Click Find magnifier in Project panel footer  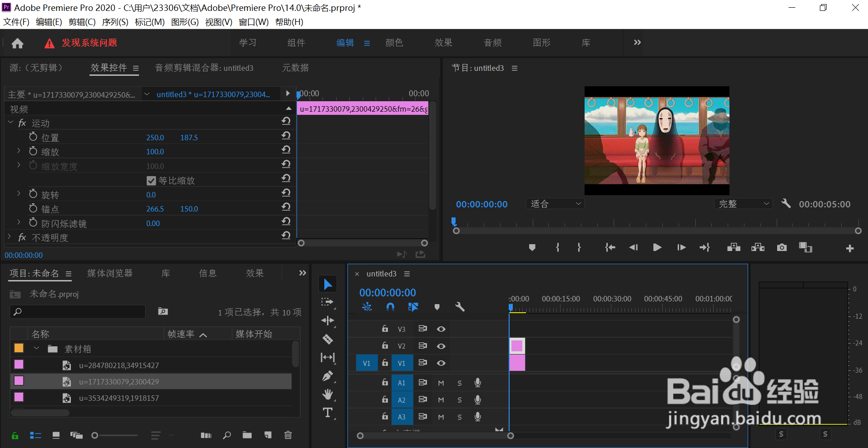[x=227, y=435]
